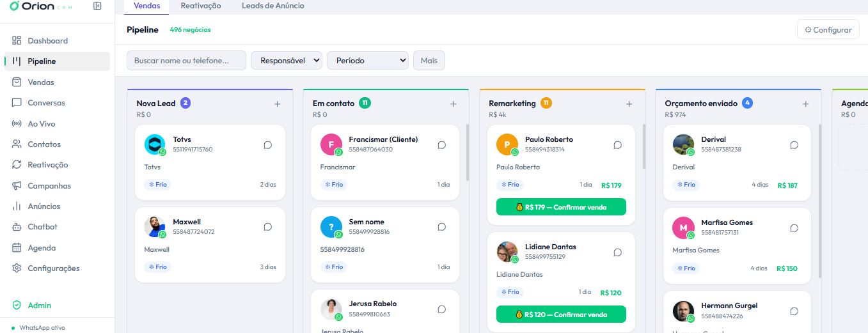This screenshot has height=333, width=868.
Task: Open chat for Hermann Gurgel card
Action: pyautogui.click(x=794, y=311)
